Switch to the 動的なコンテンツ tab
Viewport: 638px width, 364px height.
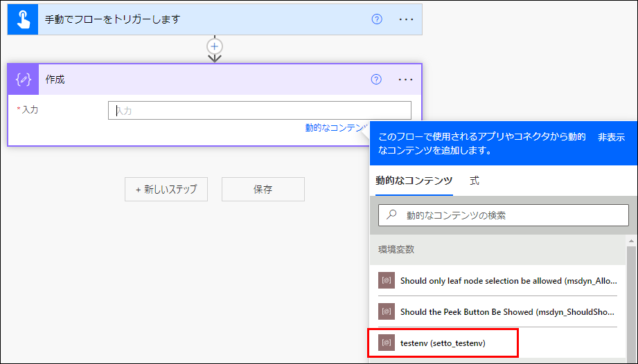[x=414, y=181]
